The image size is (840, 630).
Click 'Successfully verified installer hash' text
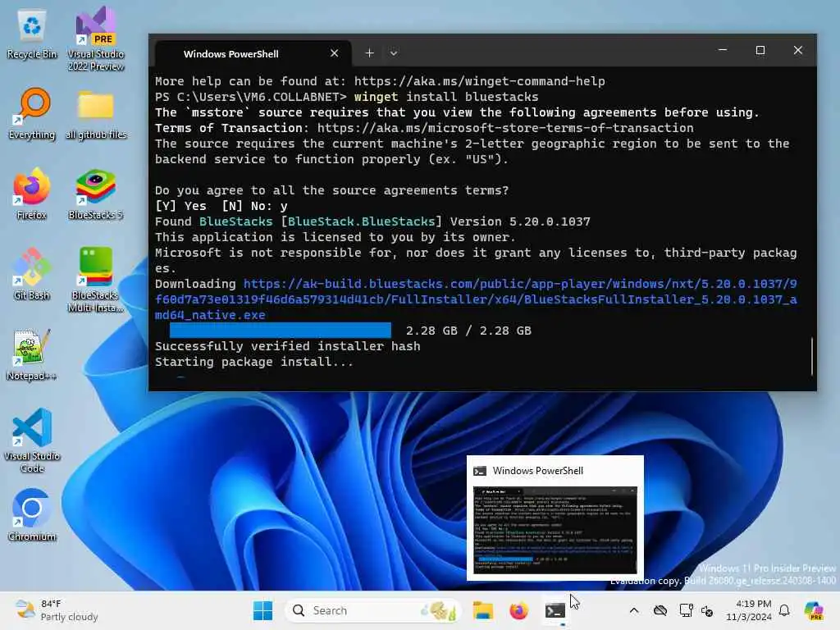288,346
